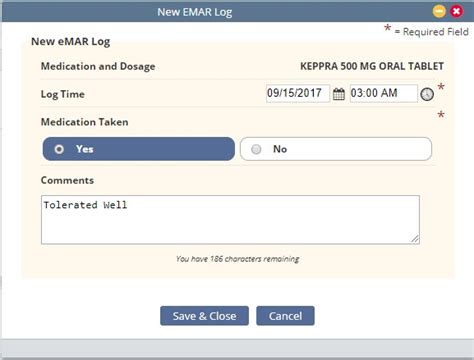Click the Medication and Dosage label
Viewport: 474px width, 360px height.
[98, 66]
